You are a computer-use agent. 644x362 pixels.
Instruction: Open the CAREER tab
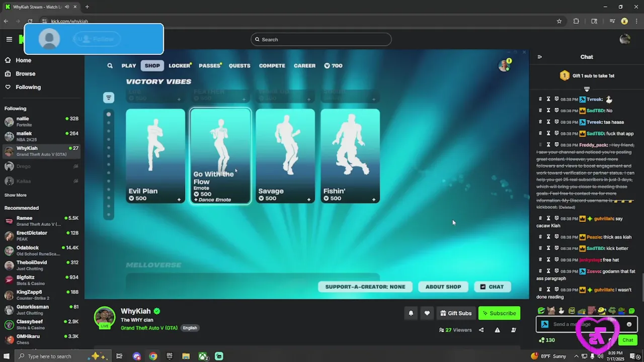pos(305,65)
